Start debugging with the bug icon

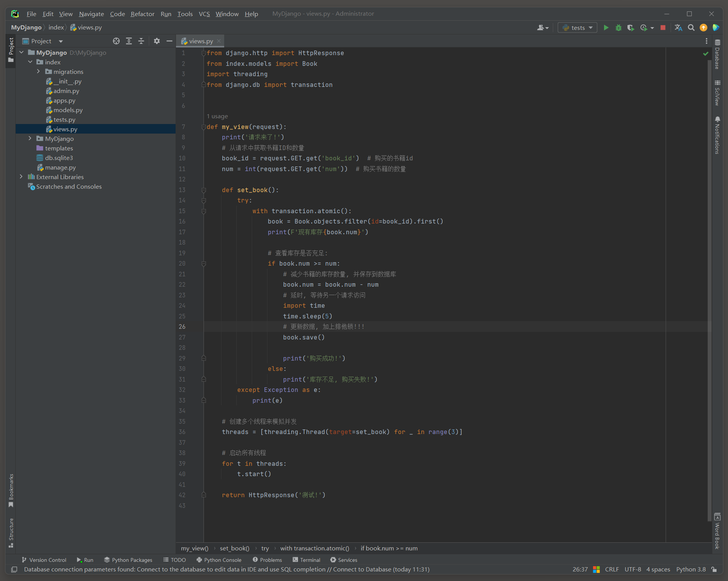(618, 28)
